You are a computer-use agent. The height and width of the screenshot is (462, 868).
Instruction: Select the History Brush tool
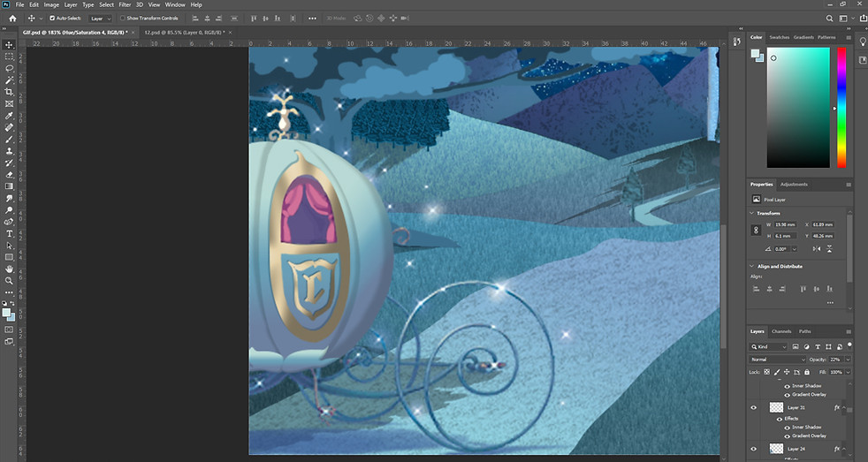[9, 163]
